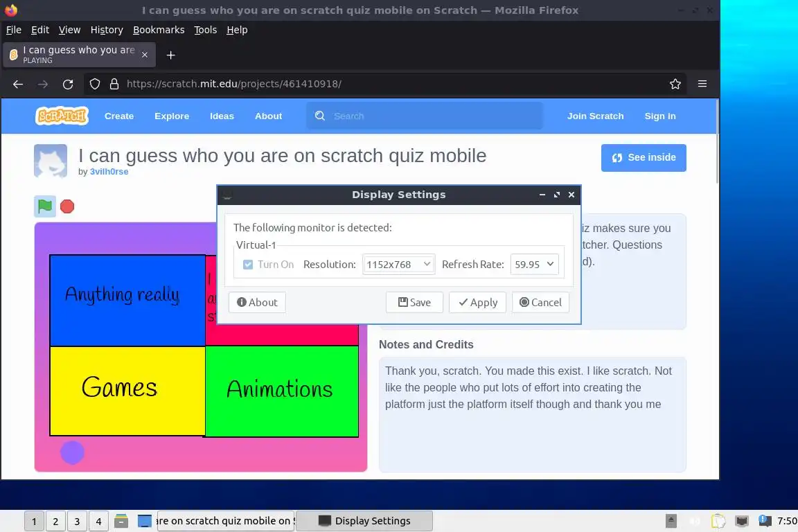Viewport: 798px width, 532px height.
Task: Open the View menu
Action: click(69, 30)
